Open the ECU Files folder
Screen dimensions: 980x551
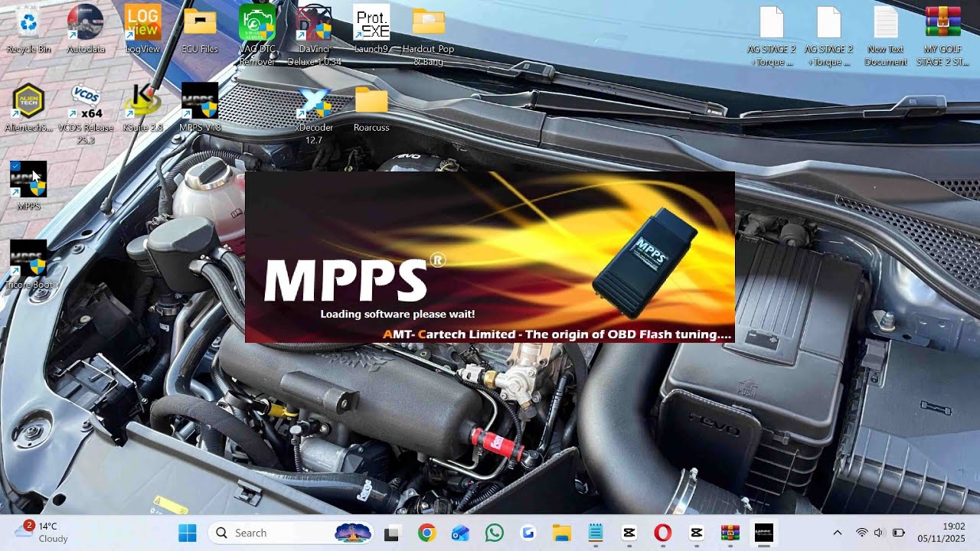[200, 29]
